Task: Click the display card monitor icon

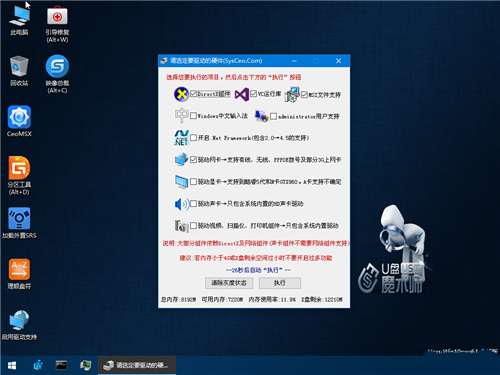Action: (181, 182)
